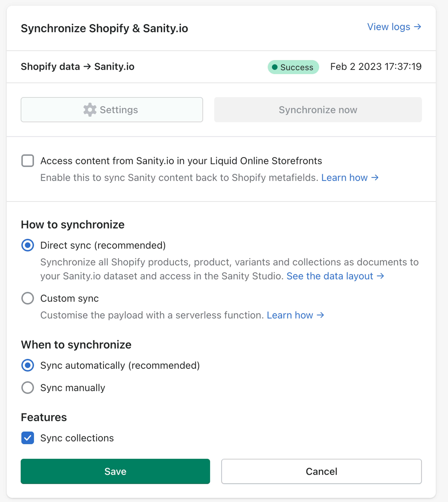Choose the Custom sync option

[28, 298]
